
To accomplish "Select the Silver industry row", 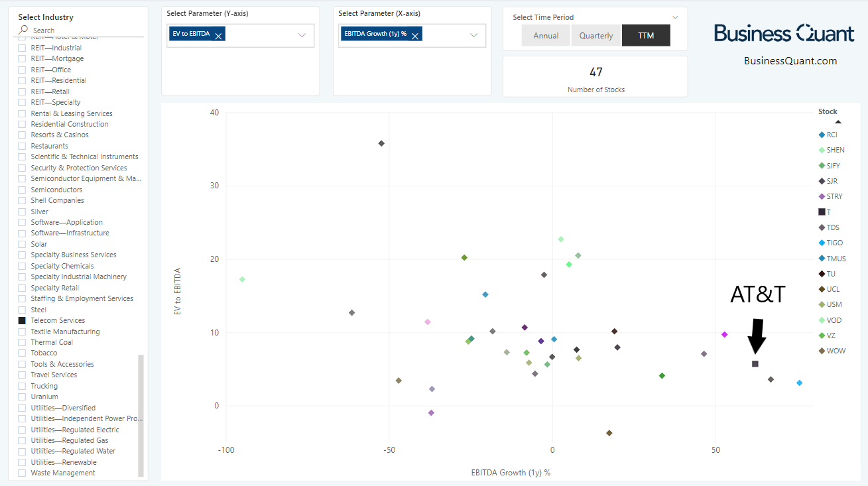I will coord(80,212).
